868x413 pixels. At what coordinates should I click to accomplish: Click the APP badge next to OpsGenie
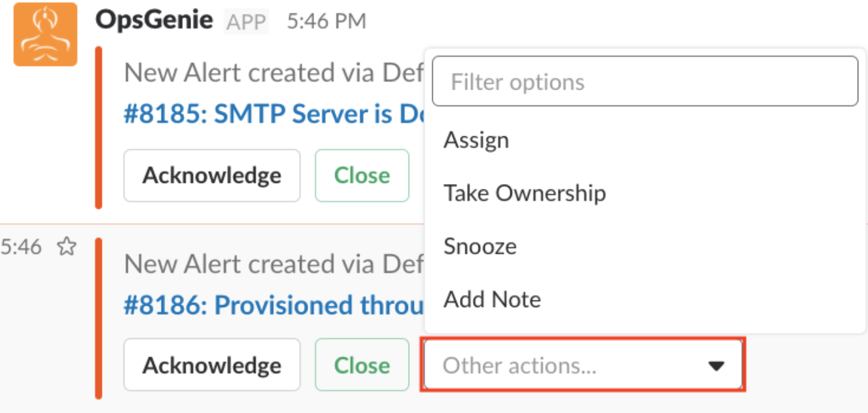246,22
